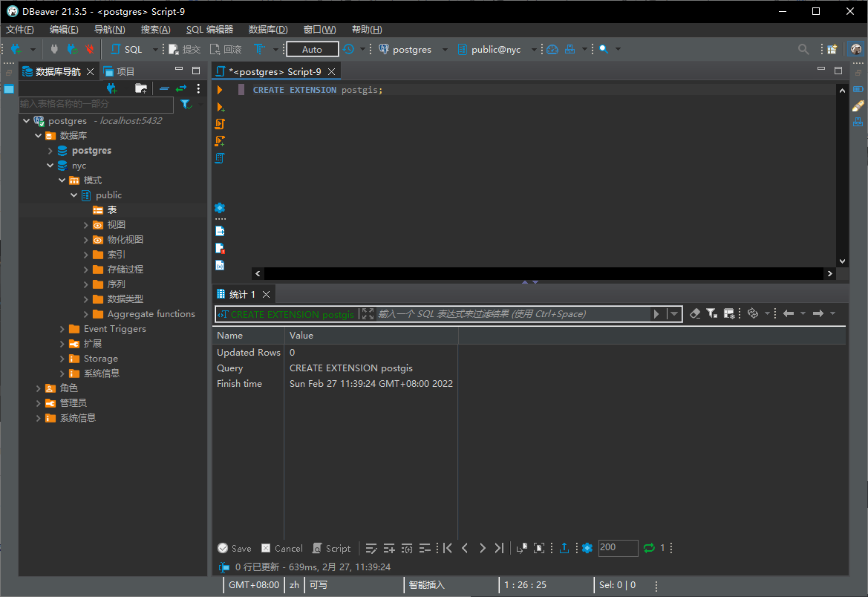Click the red disconnect plug icon
The width and height of the screenshot is (868, 597).
[90, 49]
